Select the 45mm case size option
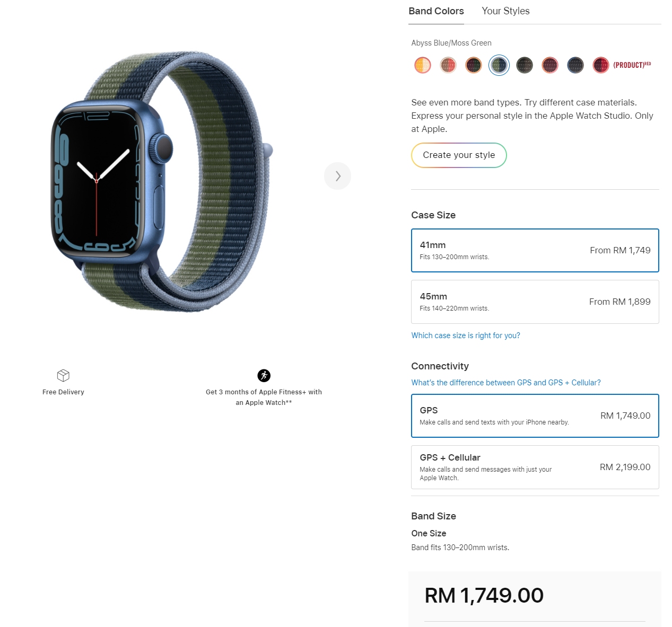Viewport: 672px width, 627px height. pos(535,302)
